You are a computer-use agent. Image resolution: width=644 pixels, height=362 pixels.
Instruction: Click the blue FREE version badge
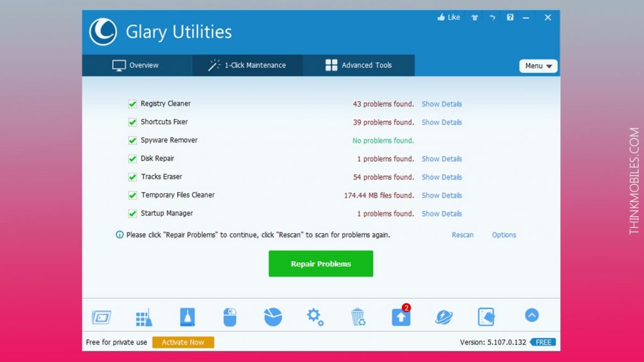point(543,342)
